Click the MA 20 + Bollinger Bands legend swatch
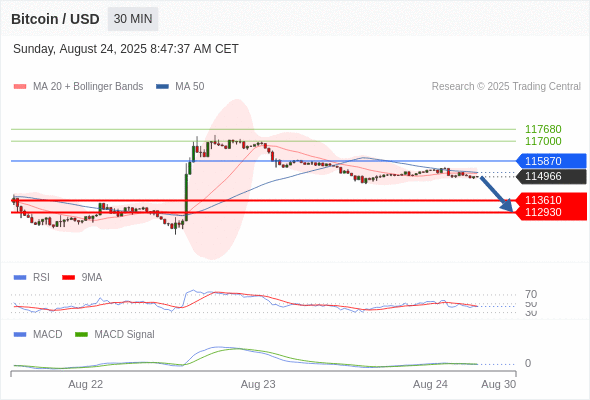This screenshot has height=400, width=590. point(20,87)
